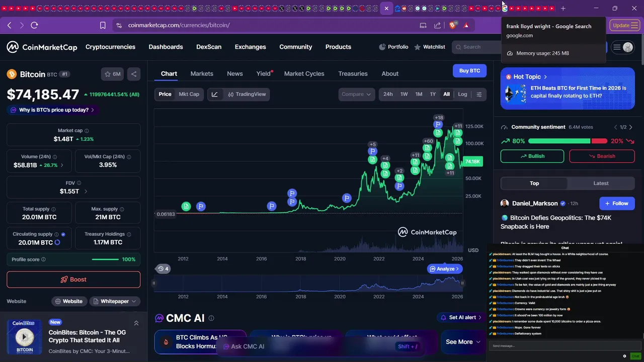
Task: Open chart settings sliders icon
Action: point(479,95)
